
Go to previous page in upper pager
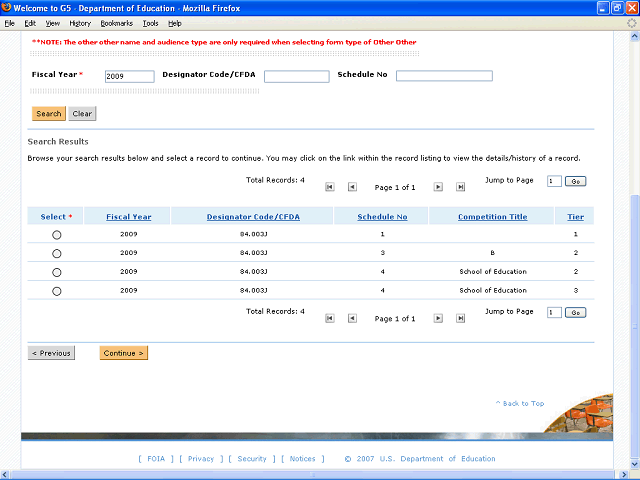coord(352,187)
